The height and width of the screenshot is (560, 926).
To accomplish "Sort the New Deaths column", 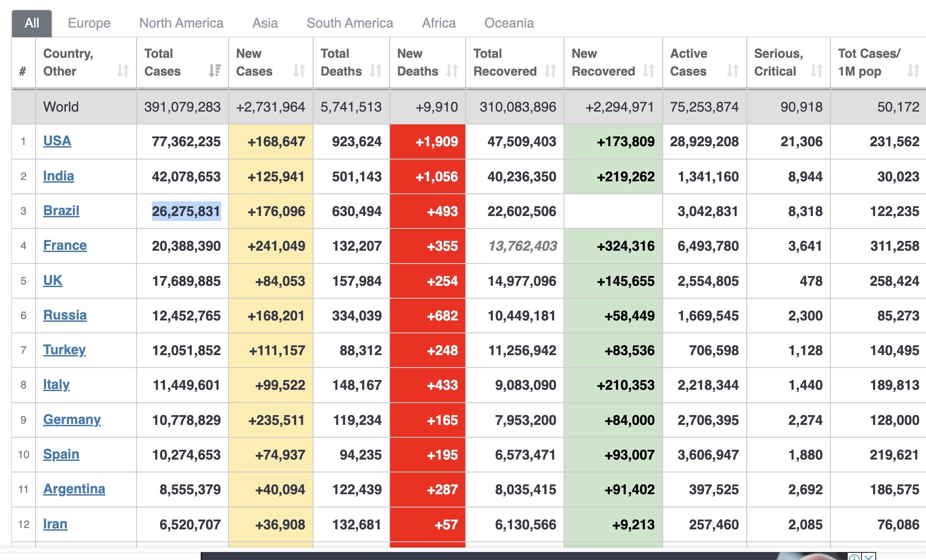I will [x=452, y=70].
